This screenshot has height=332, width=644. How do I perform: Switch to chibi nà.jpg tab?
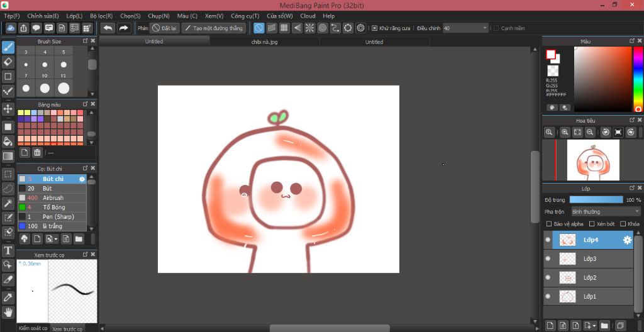point(265,41)
